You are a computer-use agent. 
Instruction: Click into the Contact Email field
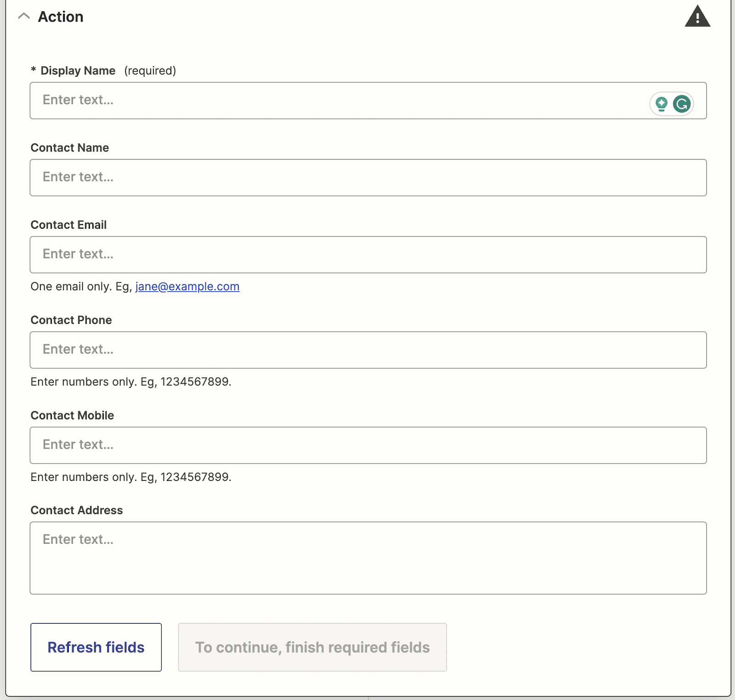click(x=368, y=255)
